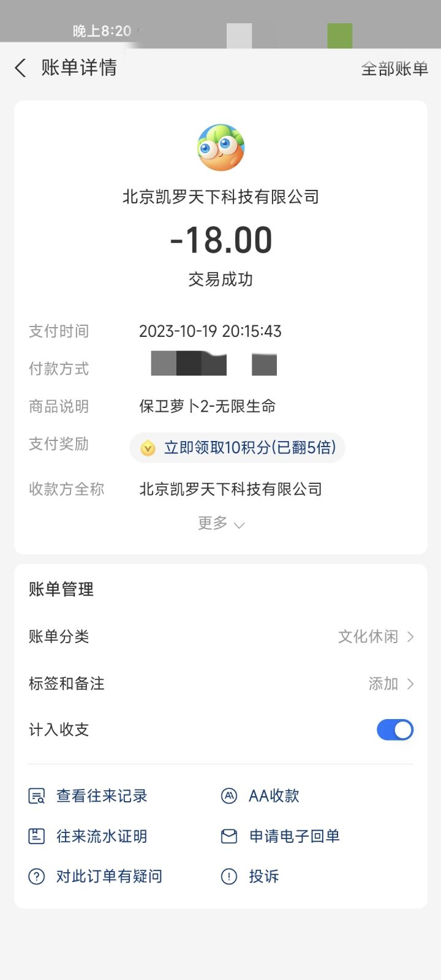Screen dimensions: 441x980
Task: Tap the AA收款 circle icon
Action: tap(229, 796)
